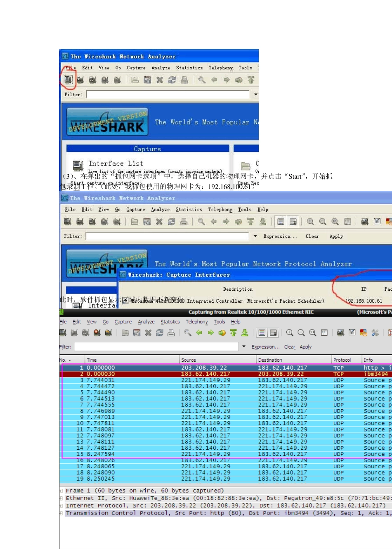Viewport: 392px width, 555px height.
Task: Click Clear, window behind Capture Interfaces dialog
Action: [312, 237]
